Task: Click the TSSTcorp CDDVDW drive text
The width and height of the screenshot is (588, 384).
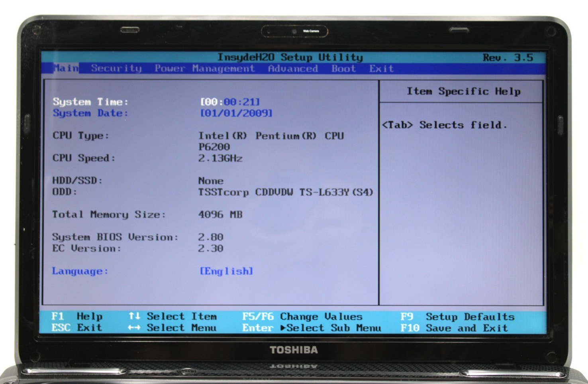Action: pyautogui.click(x=286, y=192)
